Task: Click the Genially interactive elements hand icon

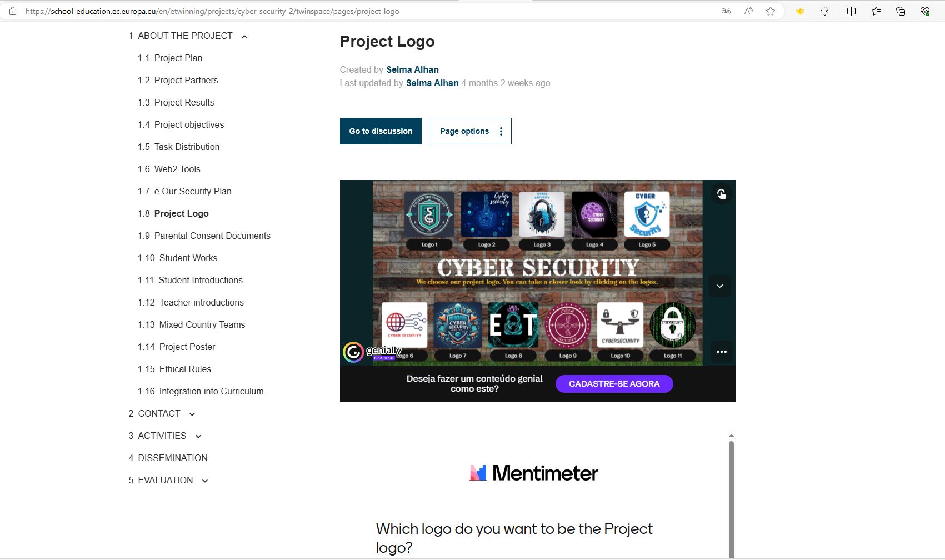Action: click(721, 194)
